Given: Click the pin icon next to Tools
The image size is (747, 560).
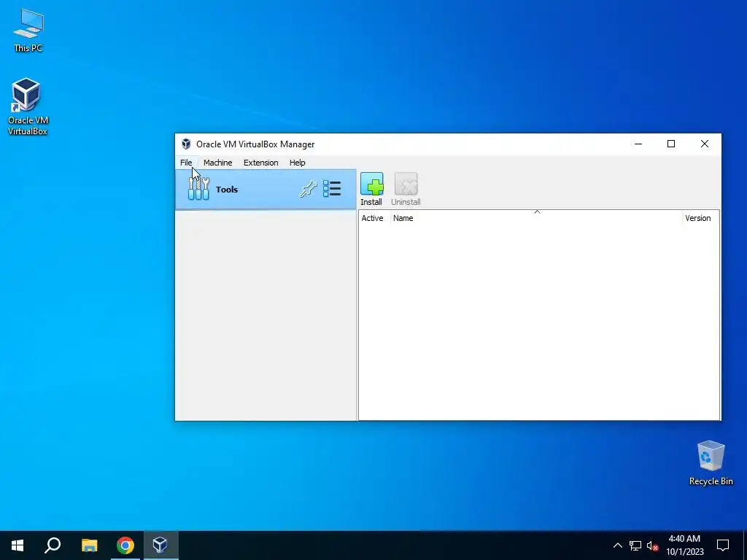Looking at the screenshot, I should [308, 189].
